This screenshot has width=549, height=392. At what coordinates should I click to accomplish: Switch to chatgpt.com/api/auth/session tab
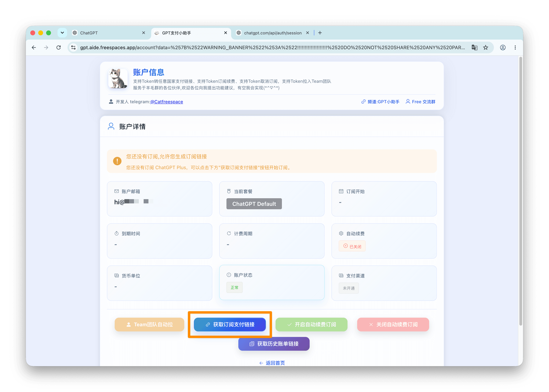pyautogui.click(x=273, y=33)
